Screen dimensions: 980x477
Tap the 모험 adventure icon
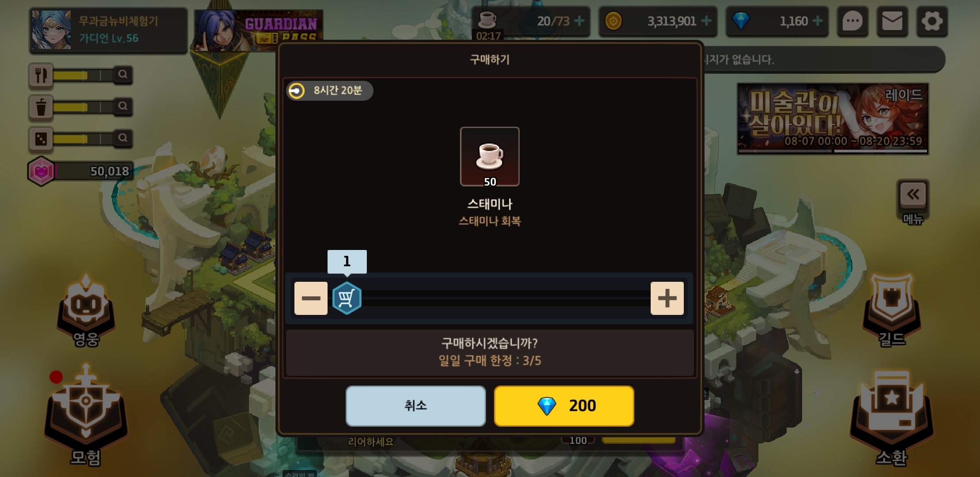(86, 415)
